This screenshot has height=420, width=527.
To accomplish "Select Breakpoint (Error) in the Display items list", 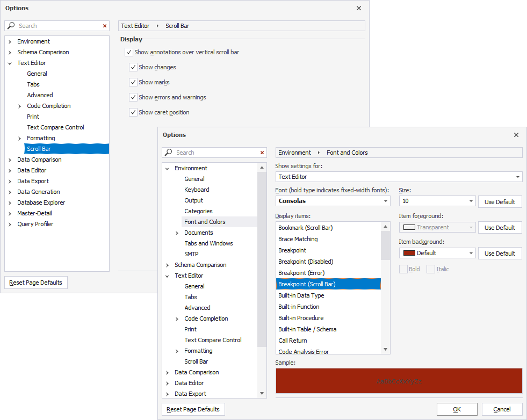I will tap(301, 273).
